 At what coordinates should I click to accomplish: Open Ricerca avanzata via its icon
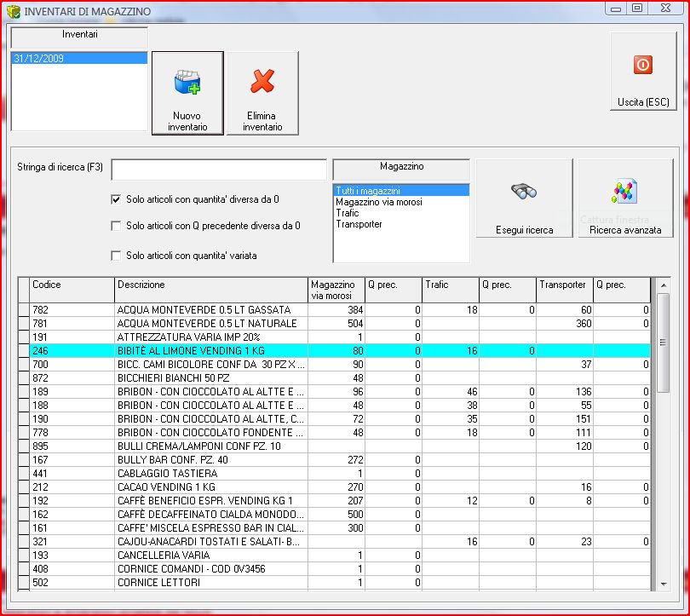point(625,191)
